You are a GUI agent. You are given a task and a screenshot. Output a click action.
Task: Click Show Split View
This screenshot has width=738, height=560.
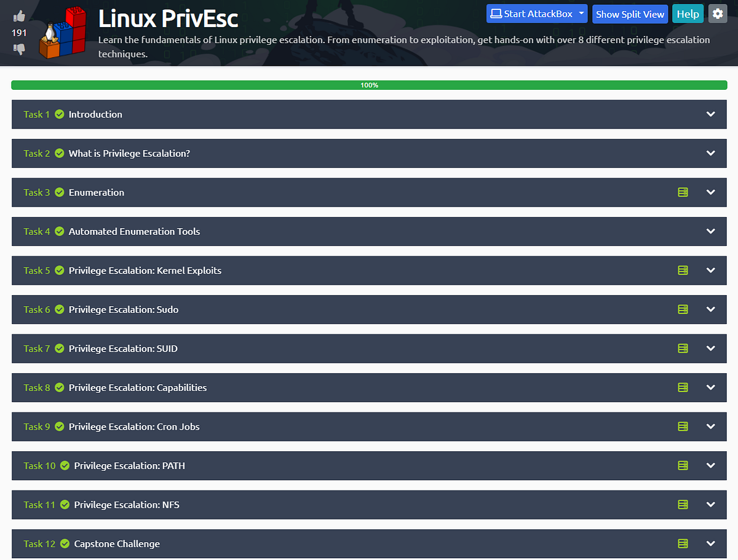[x=630, y=13]
